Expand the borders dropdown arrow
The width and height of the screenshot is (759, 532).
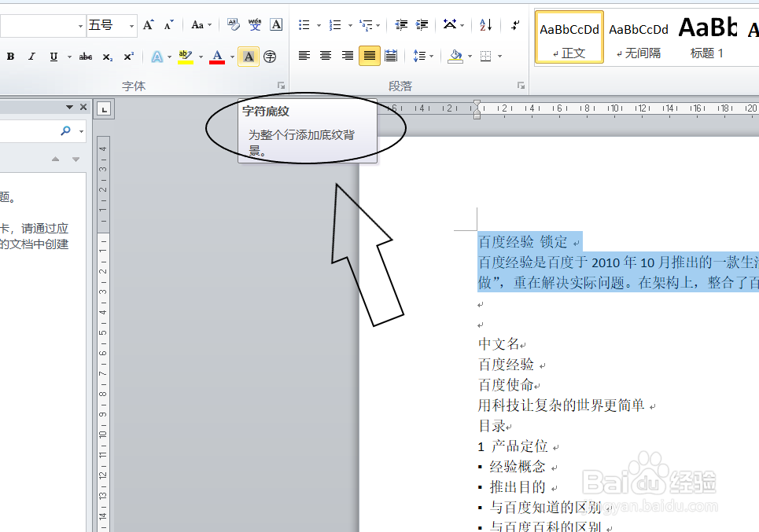click(499, 57)
